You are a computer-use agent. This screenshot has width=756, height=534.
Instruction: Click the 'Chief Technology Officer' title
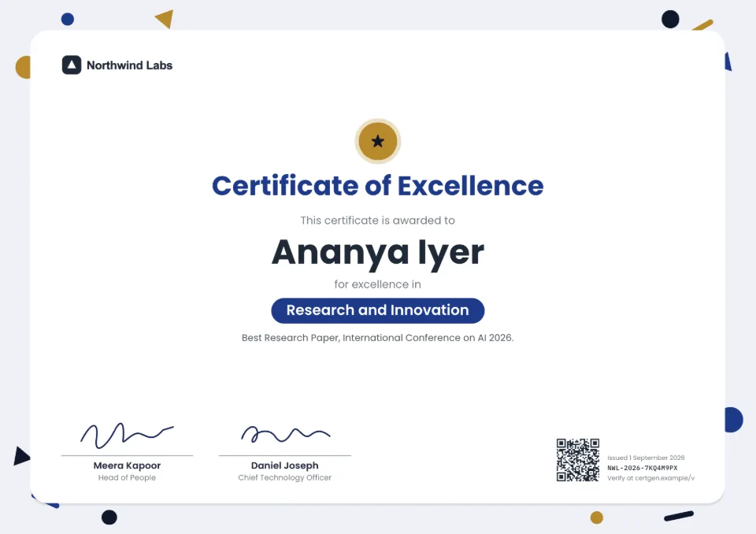[x=284, y=477]
